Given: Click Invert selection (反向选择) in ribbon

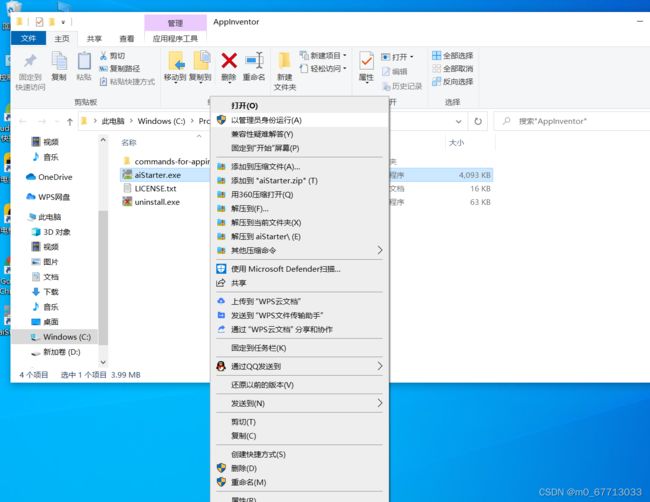Looking at the screenshot, I should point(452,81).
